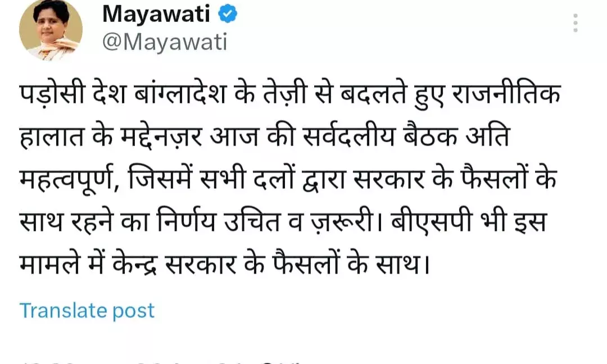607x364 pixels.
Task: Visit the @Mayawati handle link
Action: pos(165,42)
